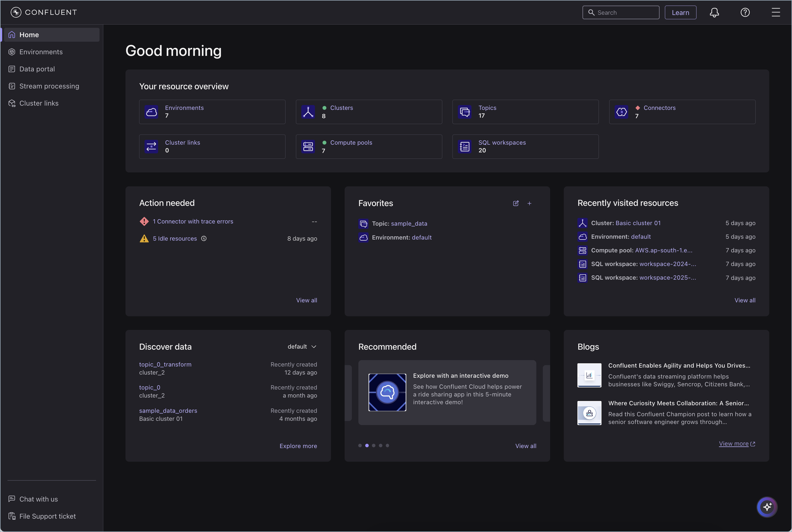This screenshot has height=532, width=792.
Task: Select the Stream processing sidebar icon
Action: click(12, 86)
